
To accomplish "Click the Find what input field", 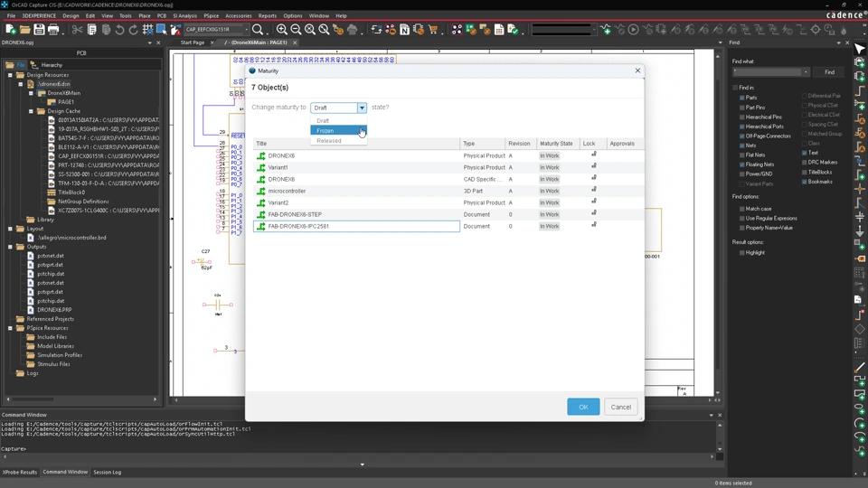I will pos(768,72).
